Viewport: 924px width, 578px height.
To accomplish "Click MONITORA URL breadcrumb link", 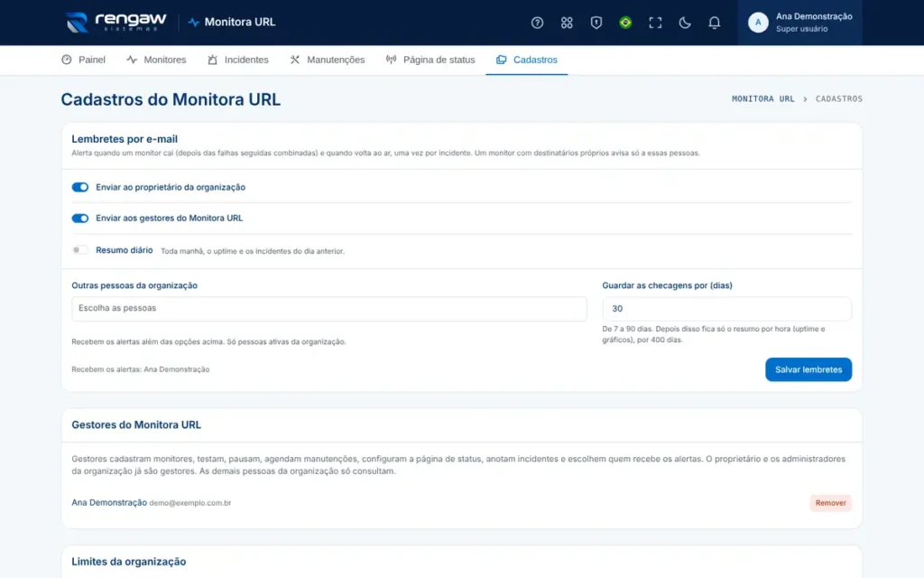I will [762, 99].
